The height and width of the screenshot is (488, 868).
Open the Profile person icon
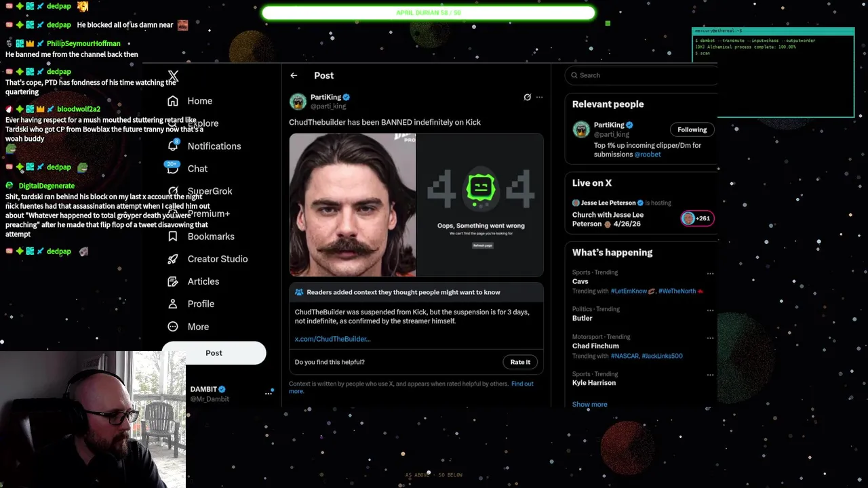173,304
